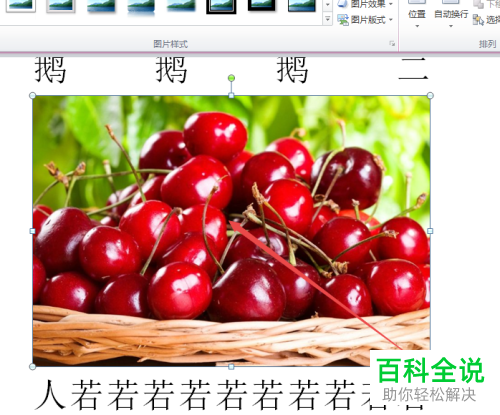500x415 pixels.
Task: Click the green rotation handle above the picture
Action: pos(231,78)
